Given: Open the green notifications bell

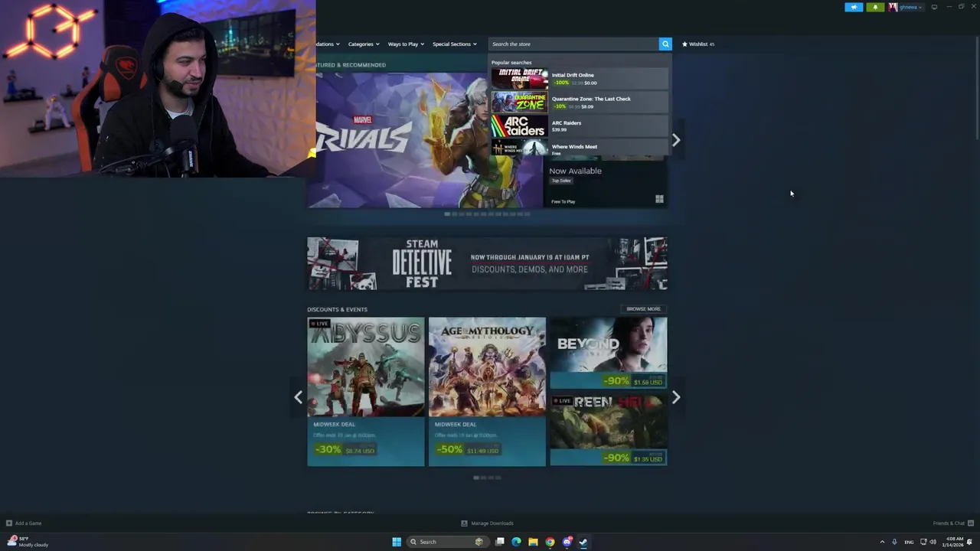Looking at the screenshot, I should click(875, 7).
